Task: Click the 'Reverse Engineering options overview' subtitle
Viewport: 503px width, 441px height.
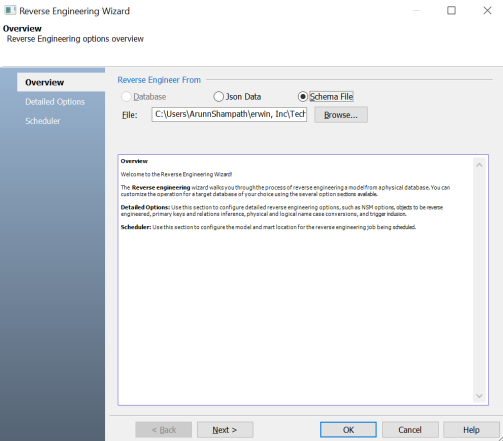Action: (75, 39)
